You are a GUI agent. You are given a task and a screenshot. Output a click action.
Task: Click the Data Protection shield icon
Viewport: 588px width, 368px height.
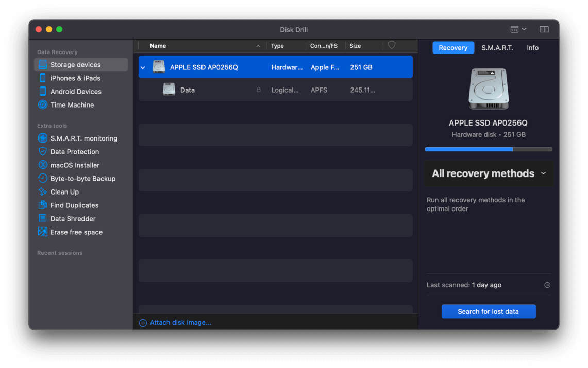(x=43, y=152)
